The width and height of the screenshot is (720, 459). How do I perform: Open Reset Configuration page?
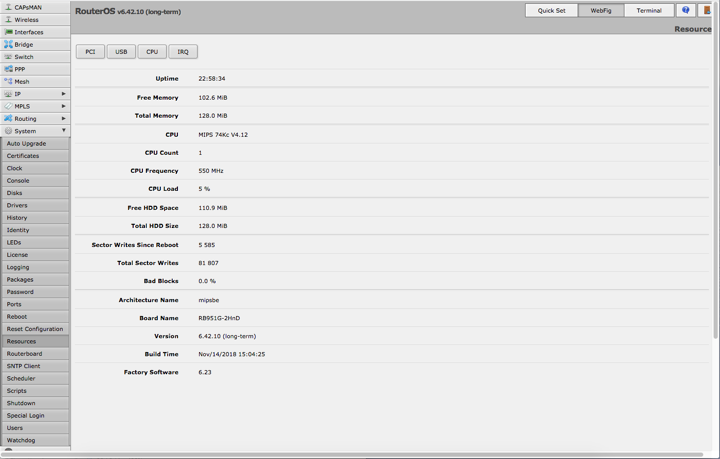(x=35, y=330)
